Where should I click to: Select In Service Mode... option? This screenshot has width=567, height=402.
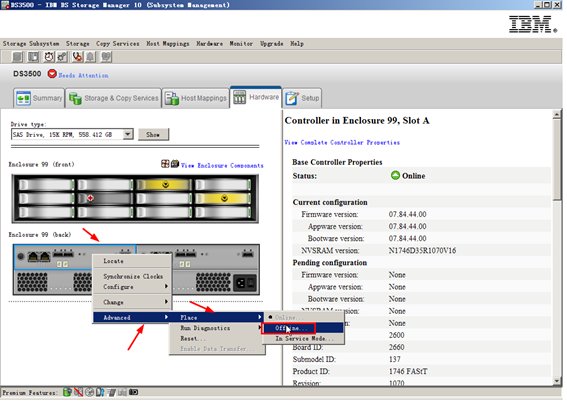point(303,338)
